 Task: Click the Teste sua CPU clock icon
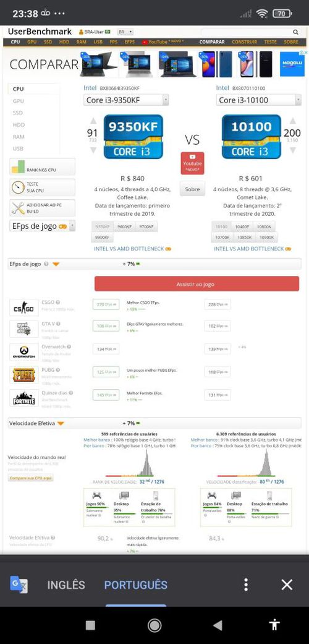click(x=18, y=187)
